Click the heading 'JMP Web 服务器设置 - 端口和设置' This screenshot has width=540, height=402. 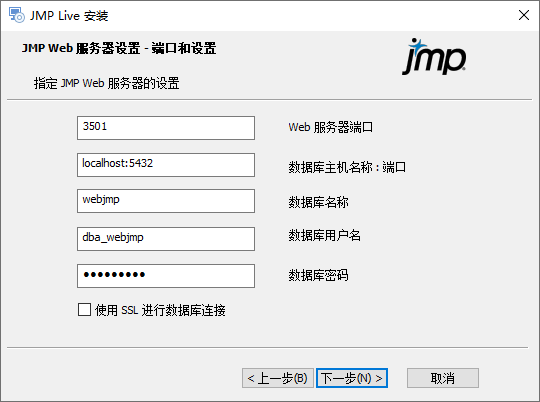[119, 48]
